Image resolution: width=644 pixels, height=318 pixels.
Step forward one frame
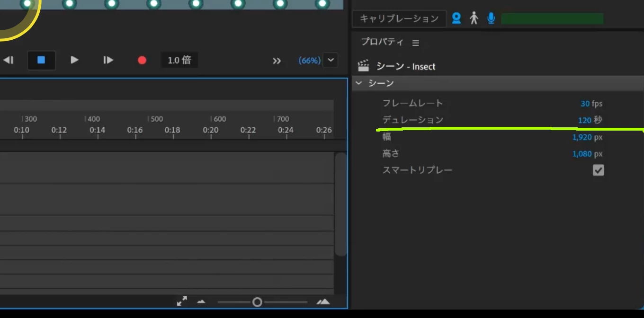[x=108, y=60]
